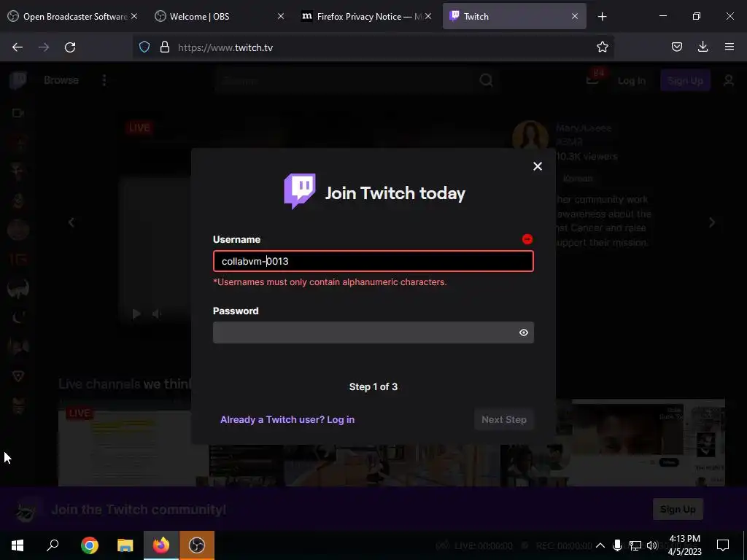Open File Explorer from the taskbar
Viewport: 747px width, 560px height.
click(x=125, y=545)
